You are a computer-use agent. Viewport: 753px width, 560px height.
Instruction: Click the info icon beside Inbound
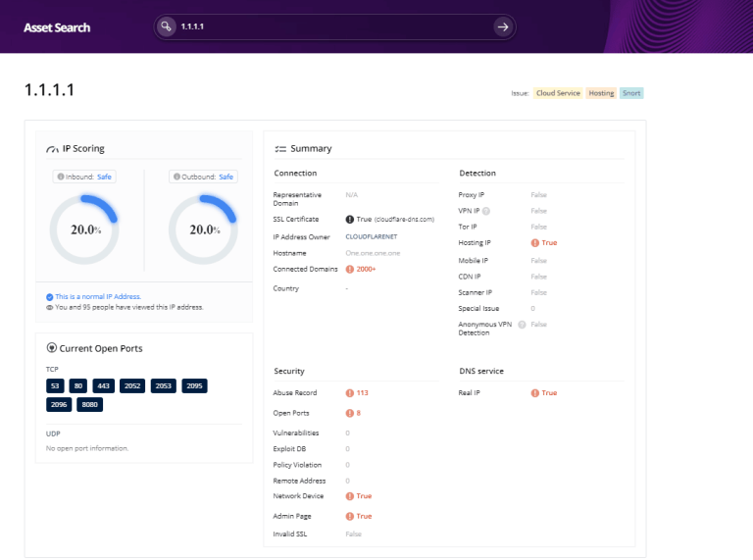click(61, 177)
